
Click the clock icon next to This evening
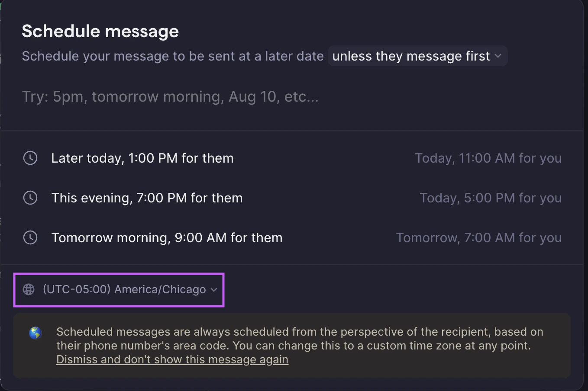pos(30,198)
